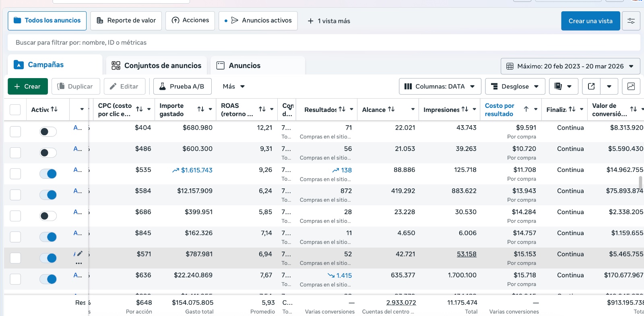This screenshot has height=316, width=644.
Task: Click the charts view icon
Action: coord(631,87)
